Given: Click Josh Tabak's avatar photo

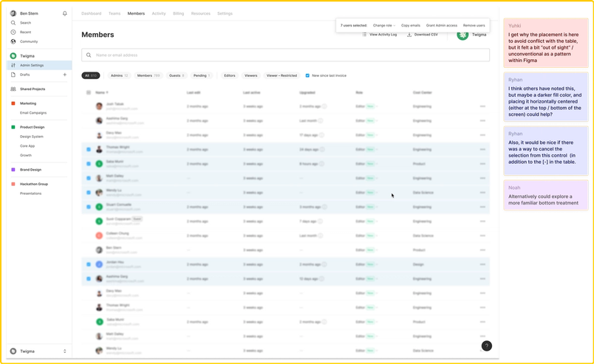Looking at the screenshot, I should point(99,106).
